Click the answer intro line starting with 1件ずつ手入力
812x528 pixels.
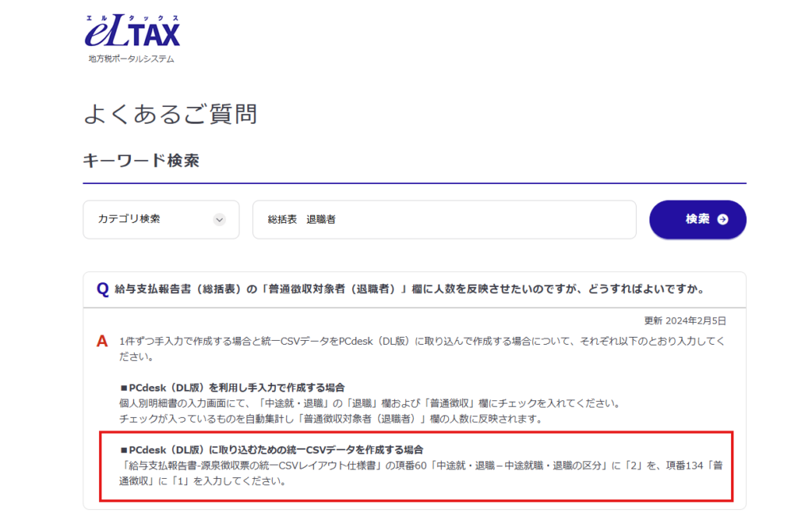420,341
